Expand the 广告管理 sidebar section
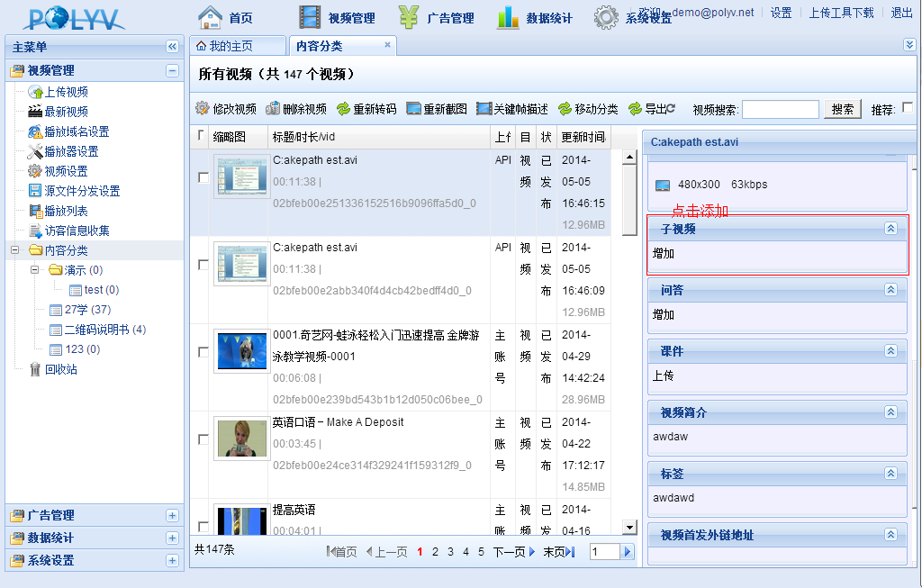This screenshot has width=922, height=588. click(172, 515)
